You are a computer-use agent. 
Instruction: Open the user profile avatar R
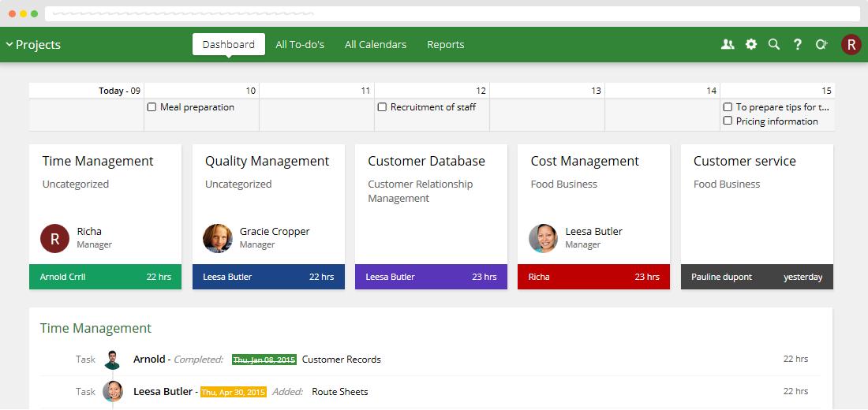coord(851,45)
